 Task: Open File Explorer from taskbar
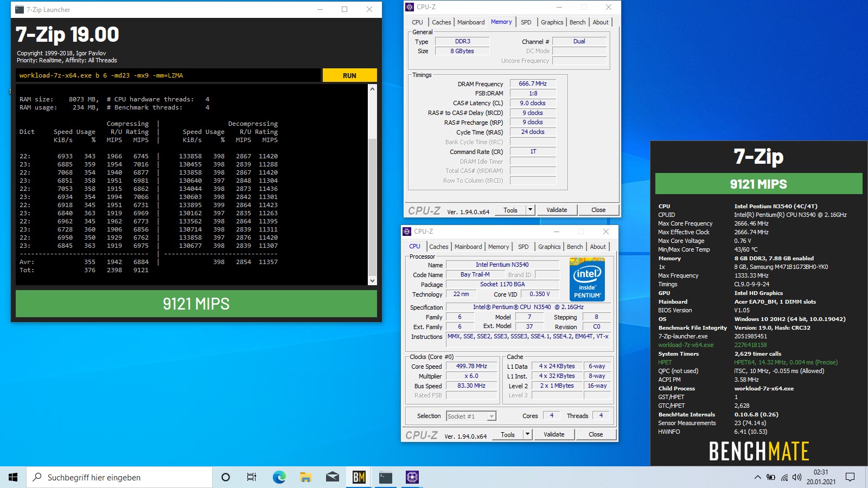point(305,477)
